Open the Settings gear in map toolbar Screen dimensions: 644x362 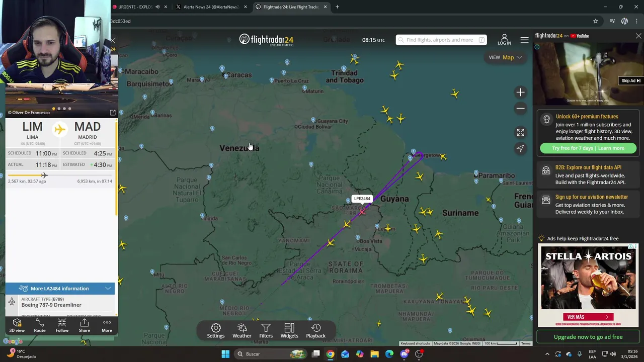pyautogui.click(x=216, y=331)
